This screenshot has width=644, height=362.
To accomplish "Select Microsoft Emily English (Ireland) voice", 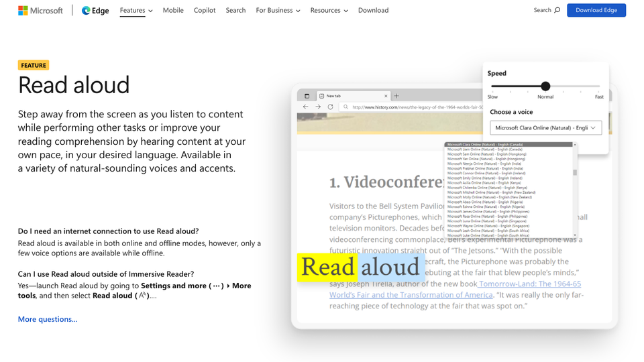I will click(x=484, y=178).
